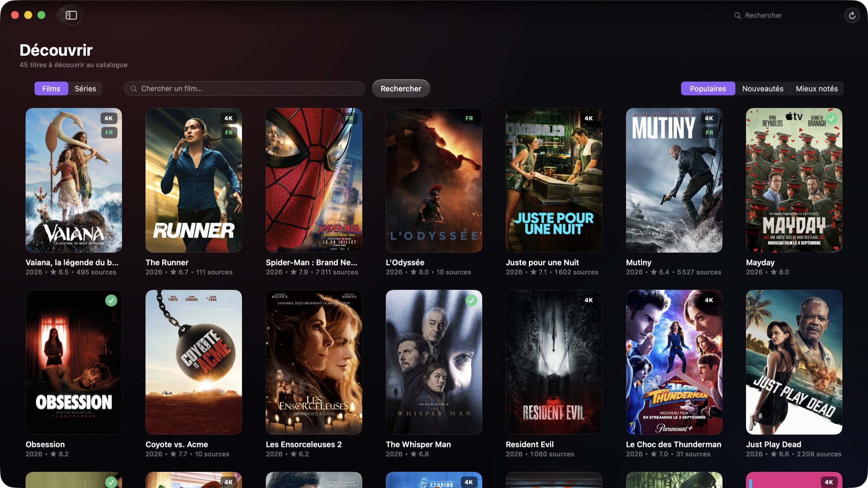The height and width of the screenshot is (488, 868).
Task: Open the Juste pour une Nuit poster
Action: 554,180
